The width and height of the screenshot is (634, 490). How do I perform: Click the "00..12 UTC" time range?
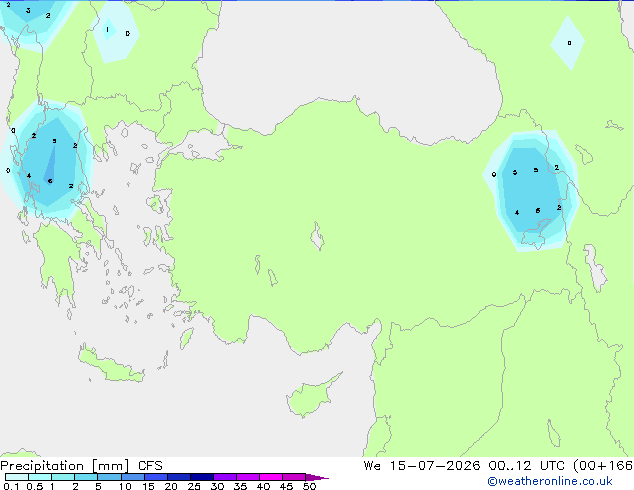coord(526,465)
